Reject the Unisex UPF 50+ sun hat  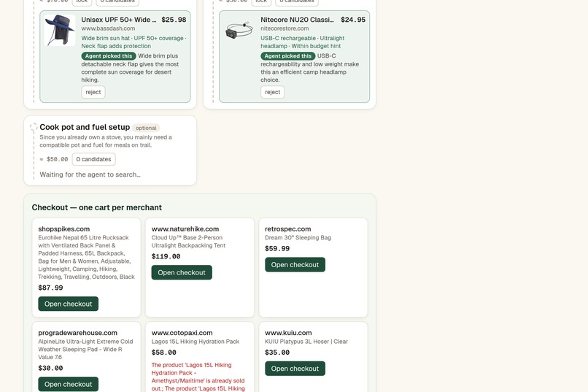tap(93, 92)
